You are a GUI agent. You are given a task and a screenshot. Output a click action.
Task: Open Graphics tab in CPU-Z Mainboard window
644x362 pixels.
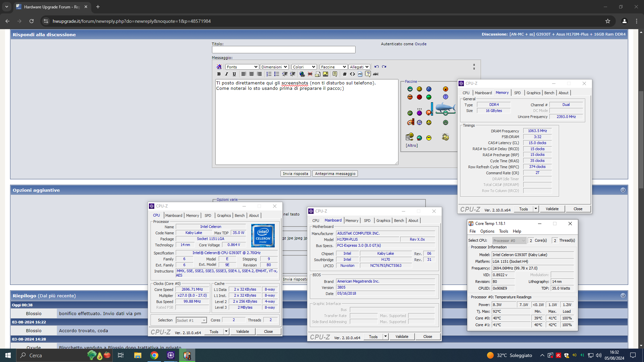click(383, 221)
